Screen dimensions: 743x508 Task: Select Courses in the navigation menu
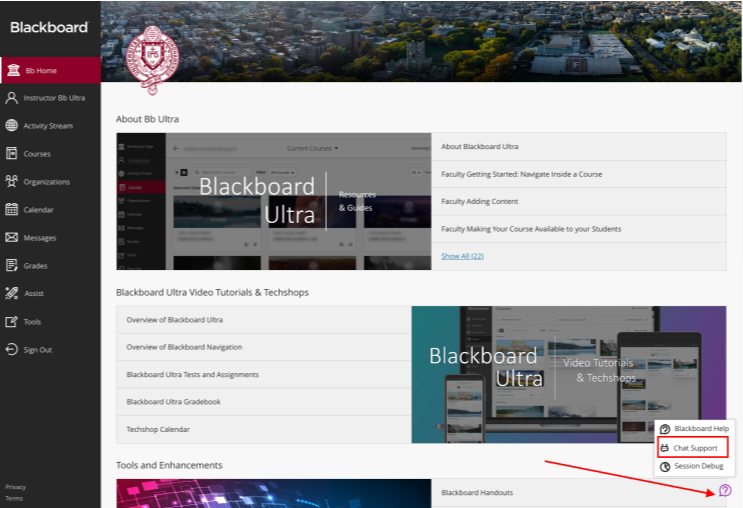click(50, 154)
